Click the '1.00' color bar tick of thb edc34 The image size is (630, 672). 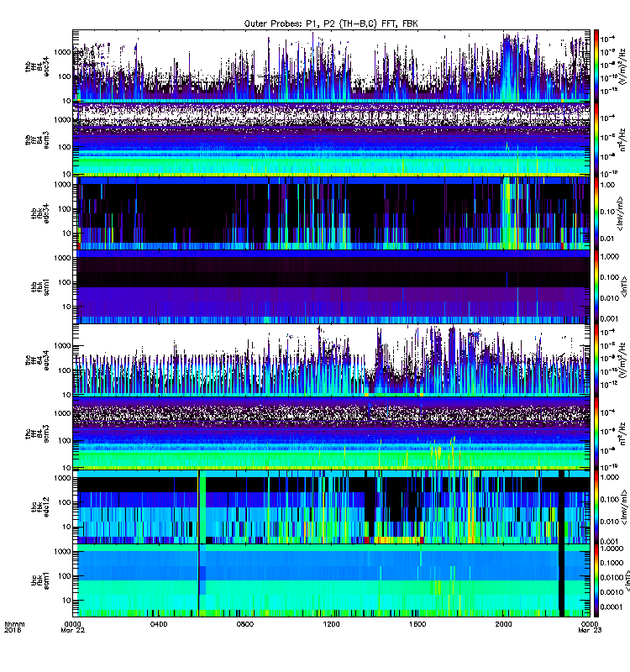(607, 185)
